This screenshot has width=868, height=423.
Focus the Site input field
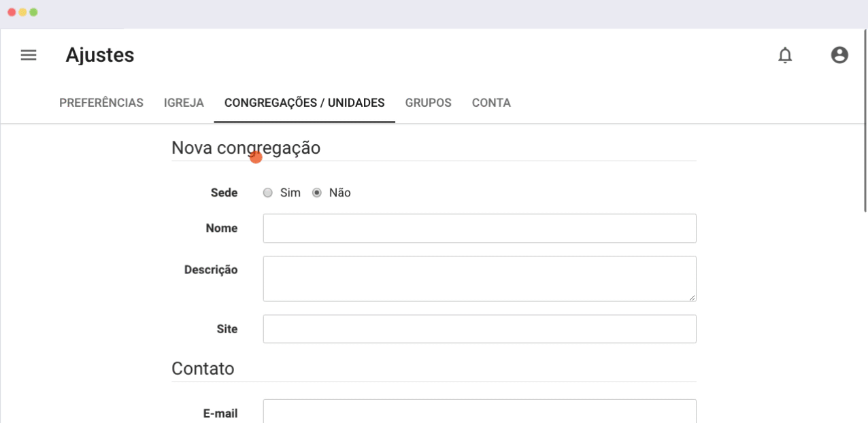pyautogui.click(x=480, y=329)
